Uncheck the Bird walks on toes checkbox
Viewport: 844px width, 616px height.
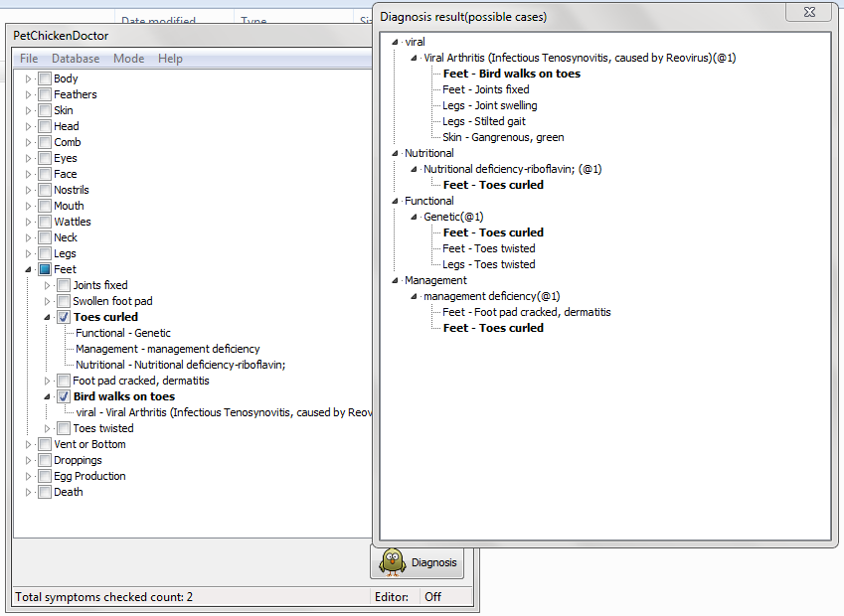[x=64, y=396]
